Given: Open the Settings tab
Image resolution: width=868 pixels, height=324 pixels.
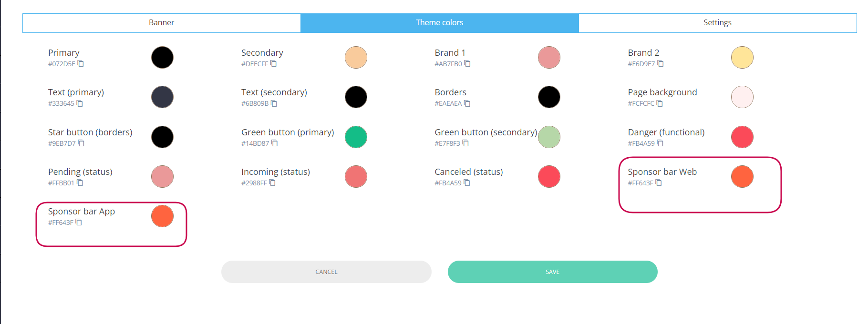Looking at the screenshot, I should (x=717, y=23).
